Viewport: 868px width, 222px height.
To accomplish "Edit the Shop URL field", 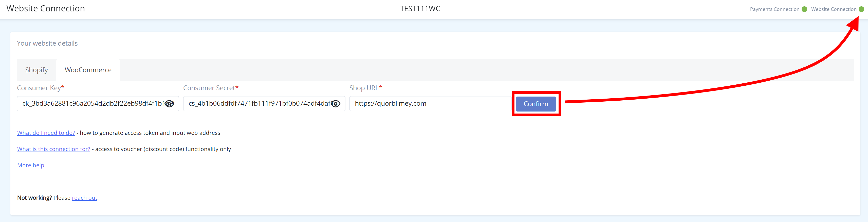I will coord(430,103).
